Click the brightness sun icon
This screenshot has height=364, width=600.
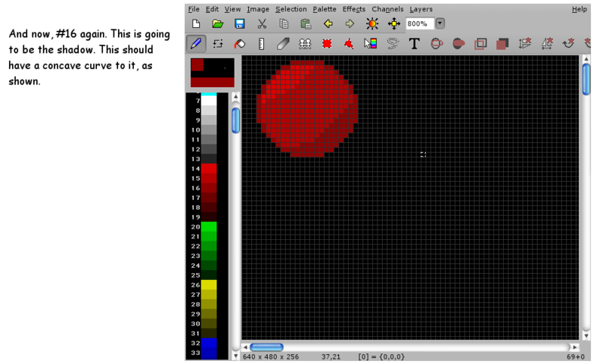(x=372, y=24)
